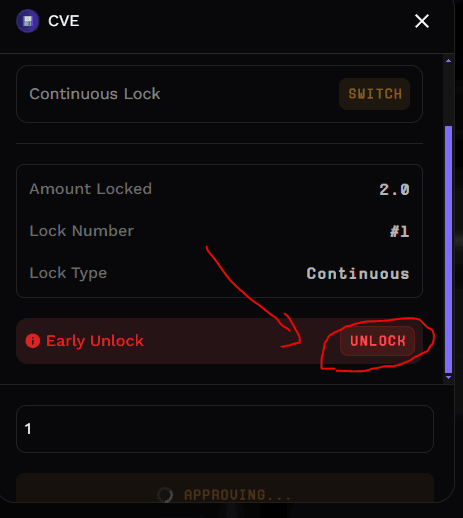Click the CVE token logo icon
The height and width of the screenshot is (518, 463).
28,21
